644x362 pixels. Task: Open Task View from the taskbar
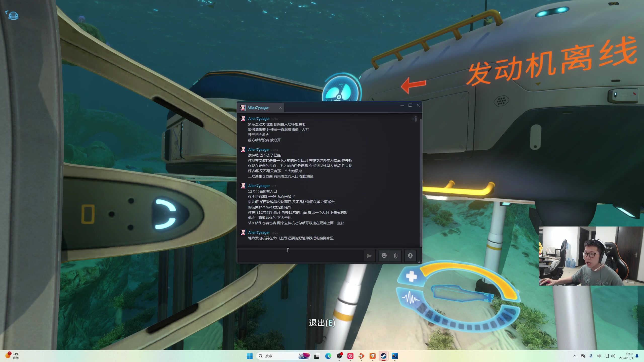[316, 356]
